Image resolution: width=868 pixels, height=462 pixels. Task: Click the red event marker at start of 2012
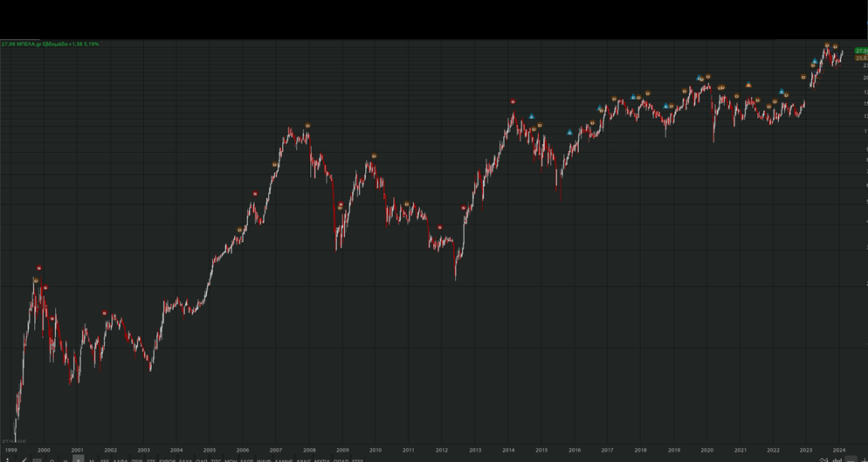pos(440,227)
